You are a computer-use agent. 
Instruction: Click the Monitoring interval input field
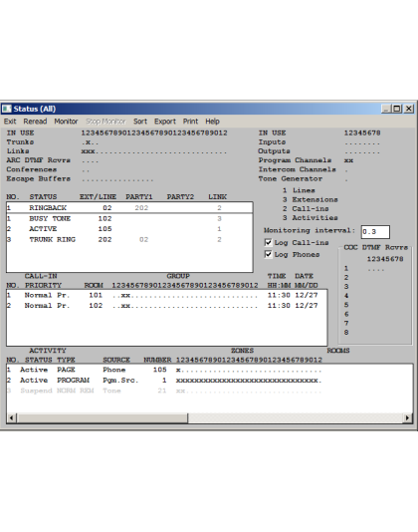click(x=375, y=232)
